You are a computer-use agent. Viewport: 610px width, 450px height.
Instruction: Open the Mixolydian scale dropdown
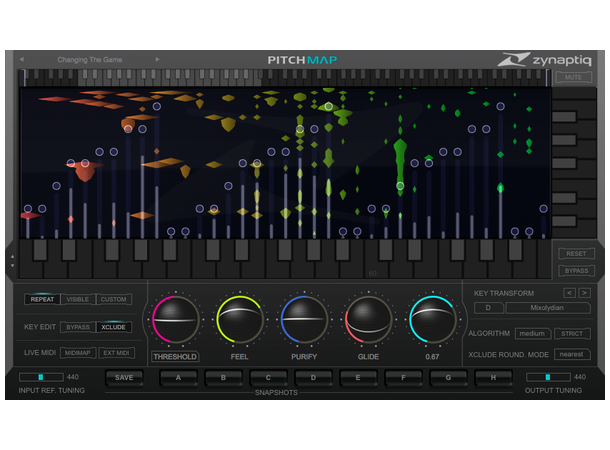(x=547, y=308)
